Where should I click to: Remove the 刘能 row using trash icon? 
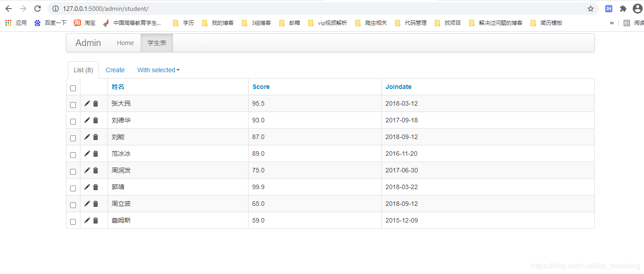[95, 137]
